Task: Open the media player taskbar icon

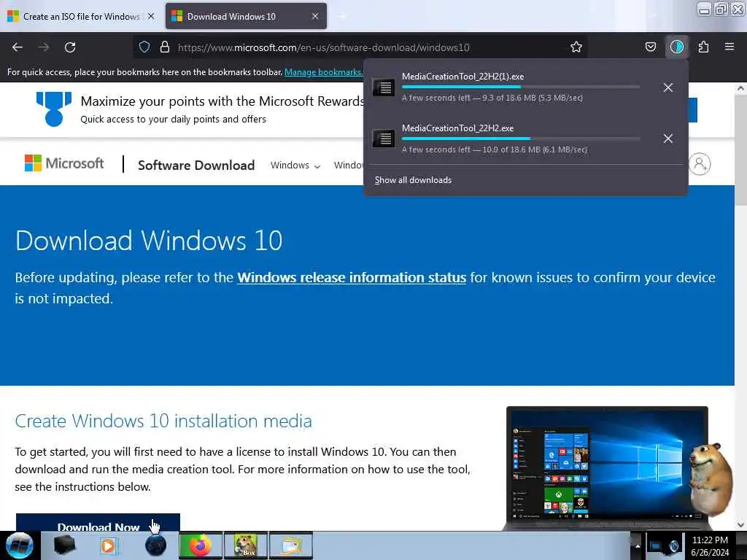Action: pyautogui.click(x=109, y=545)
